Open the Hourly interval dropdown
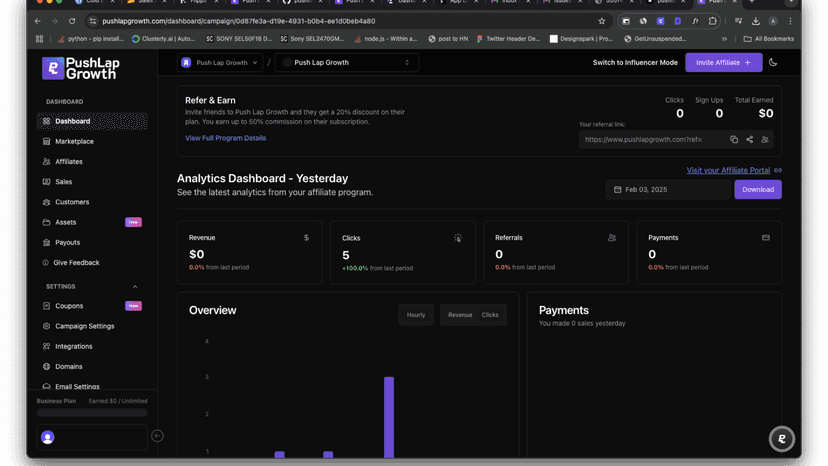The height and width of the screenshot is (466, 828). [x=416, y=315]
